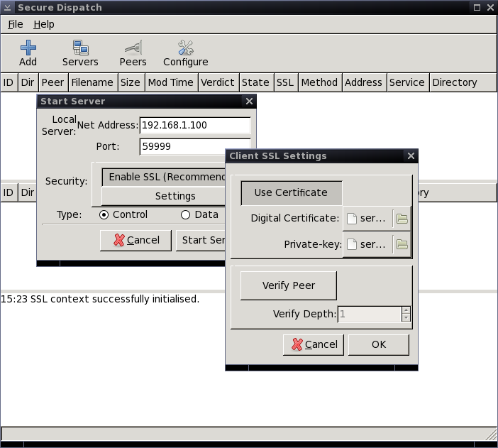498x448 pixels.
Task: Open the Help menu
Action: point(44,24)
